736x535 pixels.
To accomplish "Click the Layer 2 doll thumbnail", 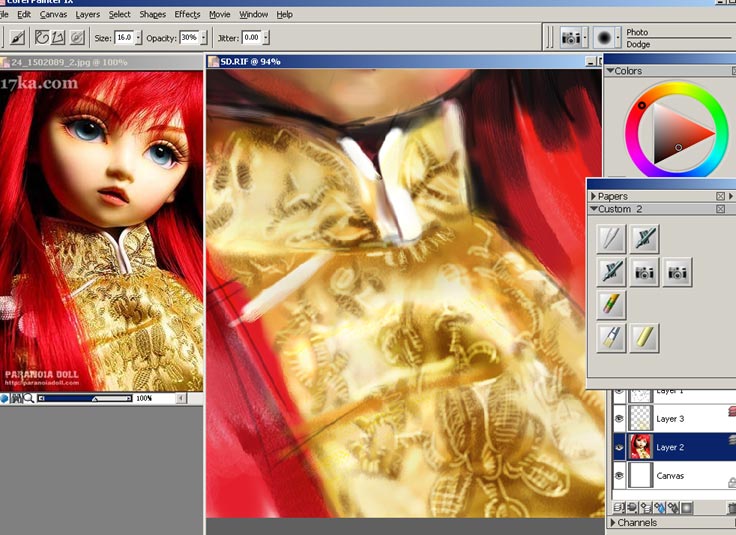I will (x=641, y=447).
